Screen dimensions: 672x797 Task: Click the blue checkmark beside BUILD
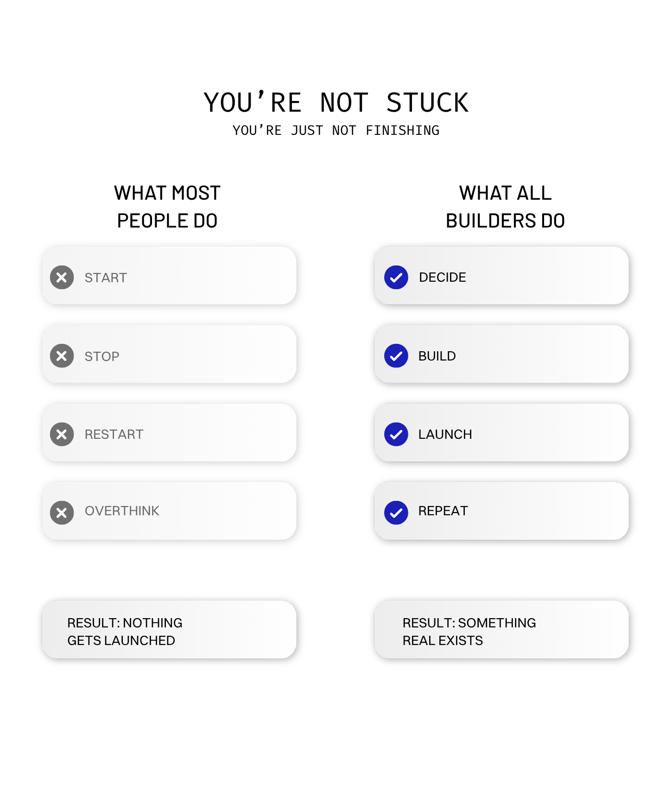pyautogui.click(x=396, y=356)
